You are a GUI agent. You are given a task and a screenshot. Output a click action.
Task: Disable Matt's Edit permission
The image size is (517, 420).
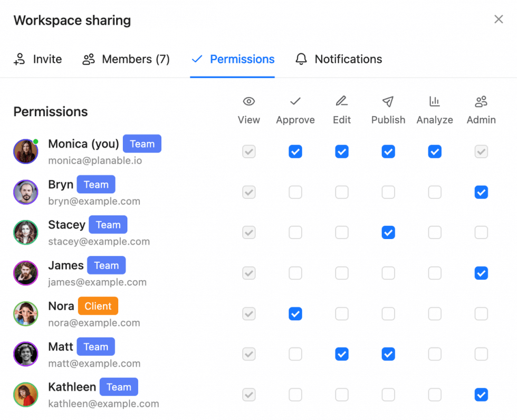pyautogui.click(x=341, y=354)
